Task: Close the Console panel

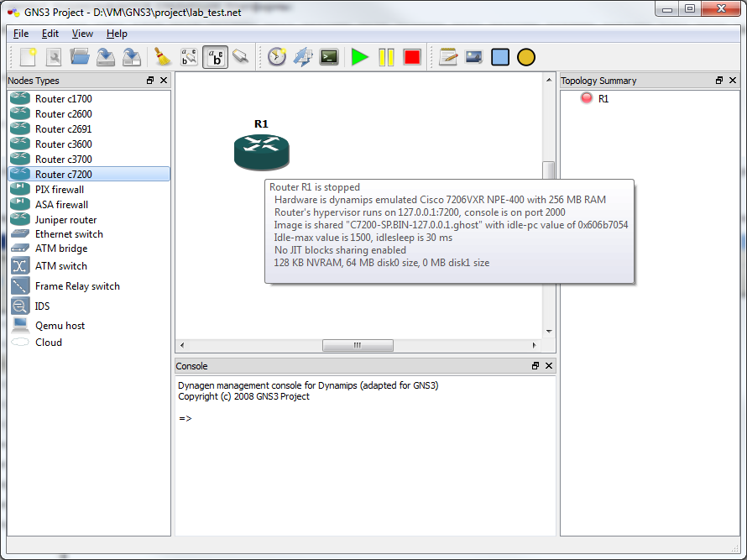Action: click(549, 365)
